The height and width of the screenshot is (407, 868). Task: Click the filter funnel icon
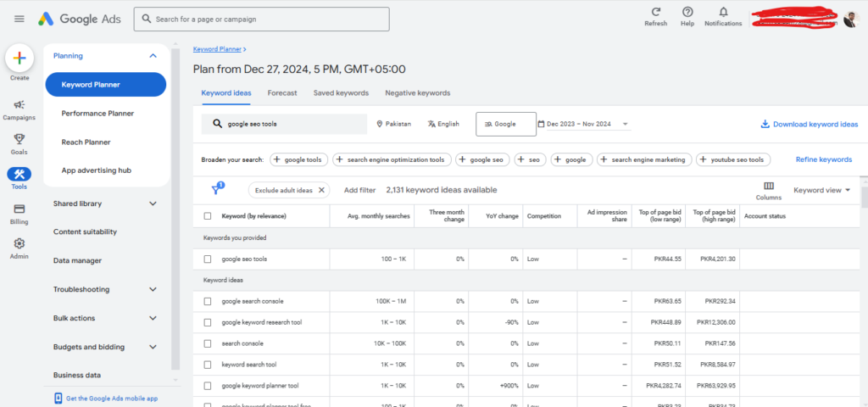(x=216, y=190)
